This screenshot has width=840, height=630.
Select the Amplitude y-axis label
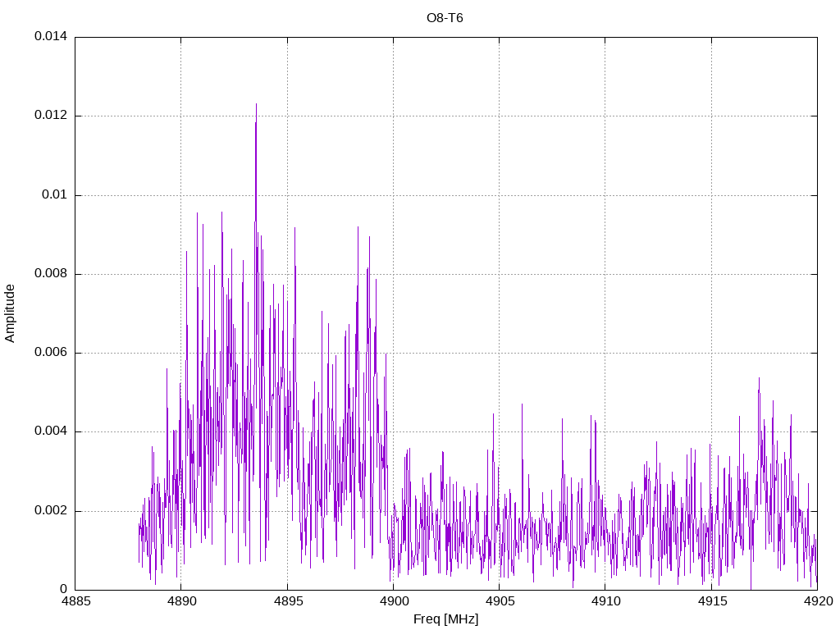point(11,313)
